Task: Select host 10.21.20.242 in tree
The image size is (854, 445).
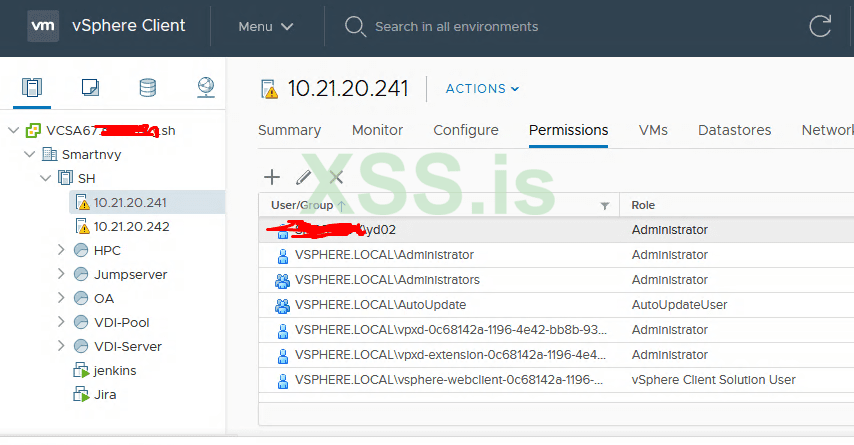Action: pyautogui.click(x=131, y=226)
